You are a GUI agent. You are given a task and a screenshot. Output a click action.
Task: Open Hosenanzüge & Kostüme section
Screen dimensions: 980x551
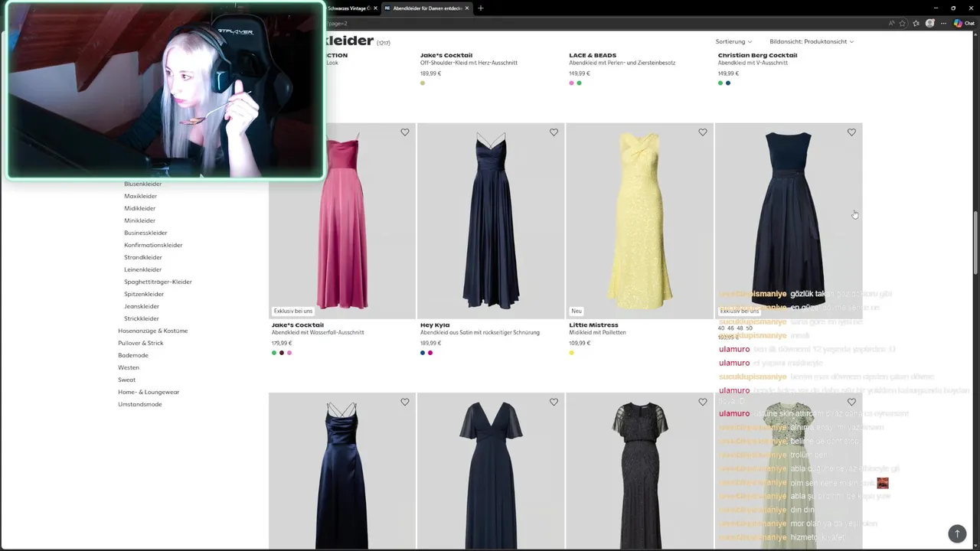152,331
